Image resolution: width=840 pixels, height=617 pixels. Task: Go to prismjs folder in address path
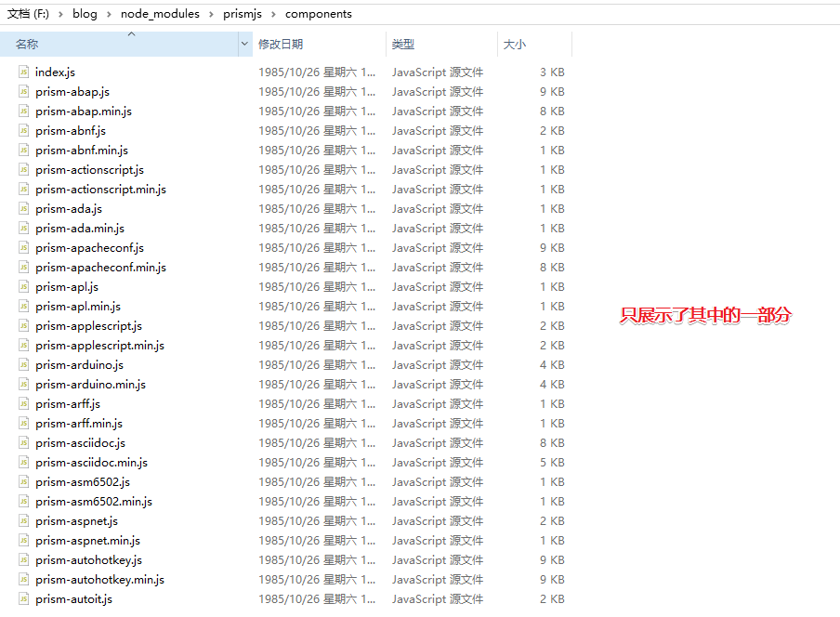[243, 14]
